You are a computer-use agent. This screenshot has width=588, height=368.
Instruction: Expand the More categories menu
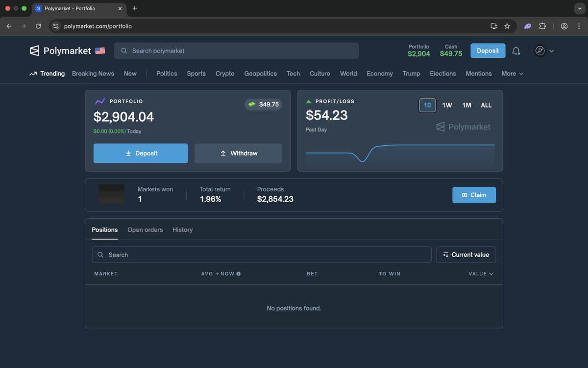pyautogui.click(x=512, y=73)
